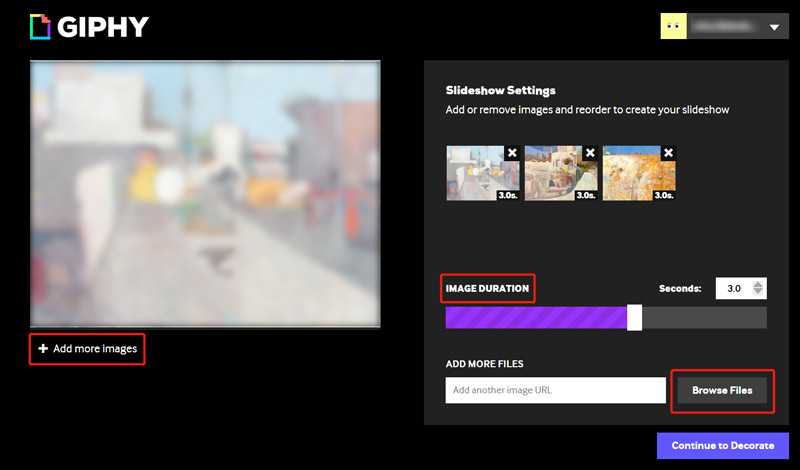
Task: Click the plus icon beside Add more images
Action: coord(43,349)
